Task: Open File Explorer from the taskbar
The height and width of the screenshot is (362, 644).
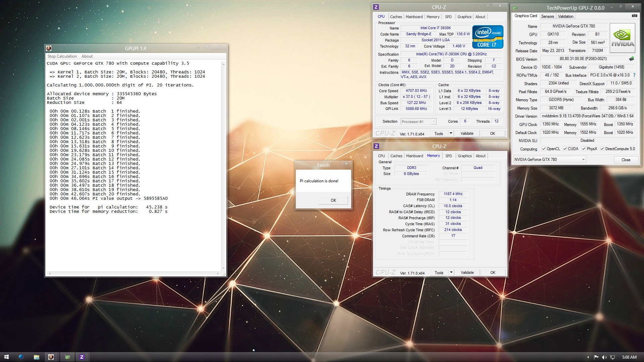Action: (36, 357)
